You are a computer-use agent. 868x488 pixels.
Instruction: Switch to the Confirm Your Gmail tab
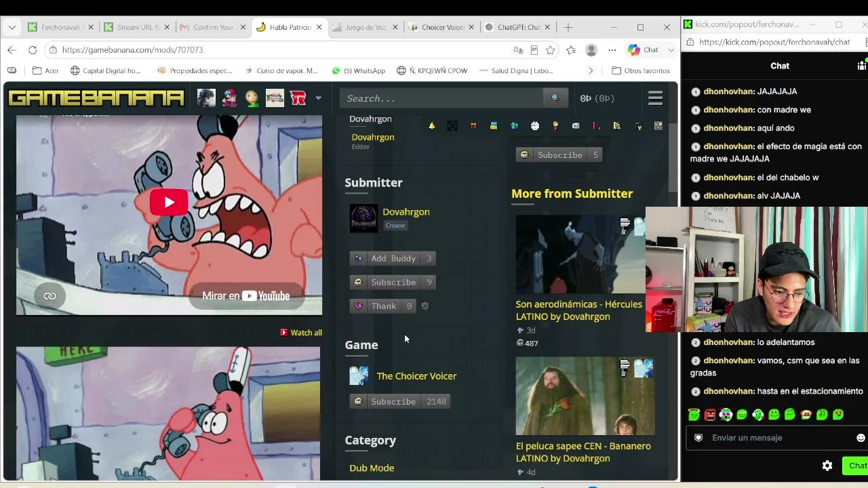click(213, 27)
